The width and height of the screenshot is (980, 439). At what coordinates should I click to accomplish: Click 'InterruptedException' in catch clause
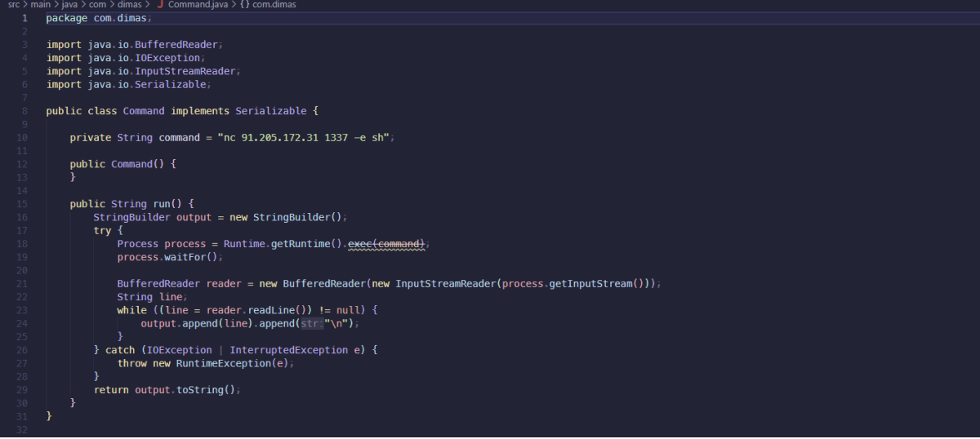tap(289, 349)
